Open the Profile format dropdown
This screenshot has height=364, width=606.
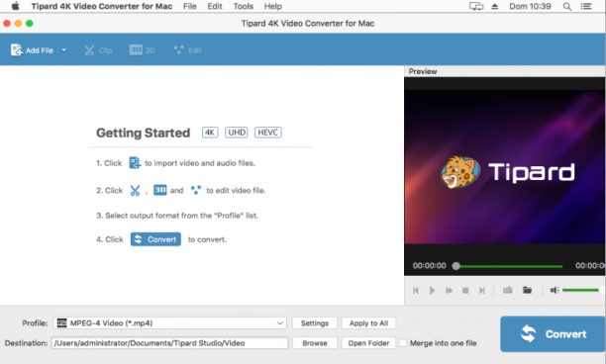(169, 323)
